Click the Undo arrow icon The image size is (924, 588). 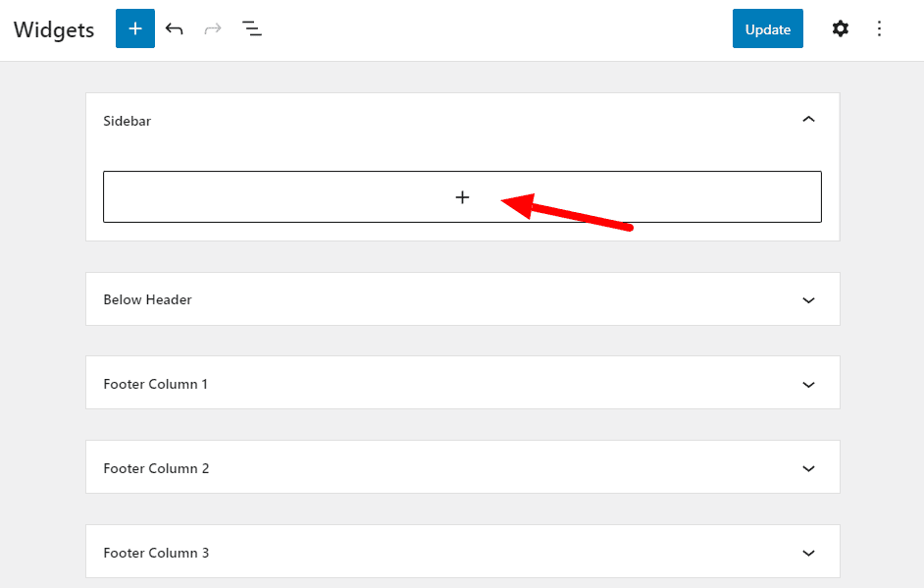click(x=174, y=28)
